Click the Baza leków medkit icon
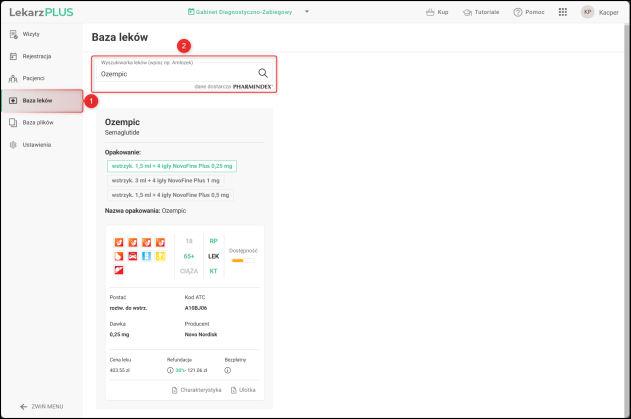Screen dimensions: 631x419 click(13, 101)
